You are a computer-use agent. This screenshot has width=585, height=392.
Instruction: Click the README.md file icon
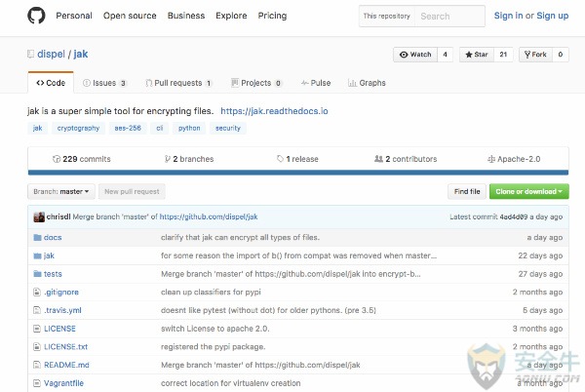click(37, 365)
